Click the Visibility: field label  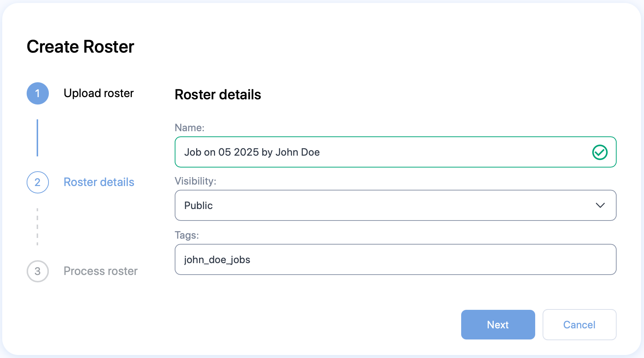[195, 181]
